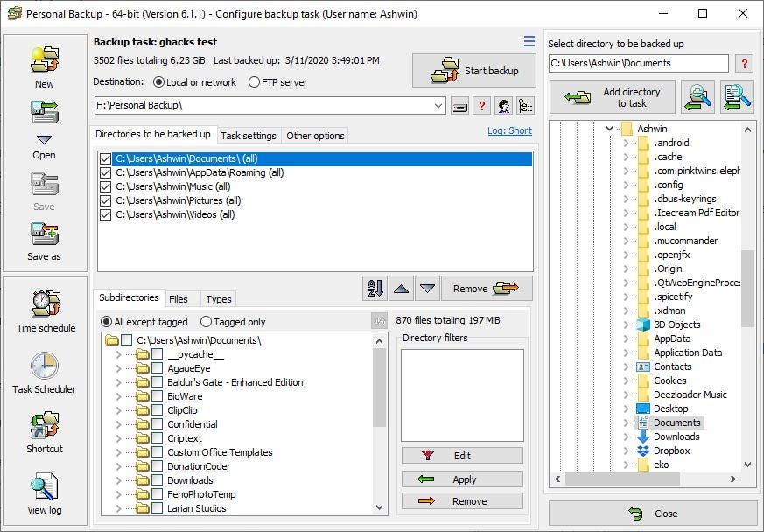Viewport: 764px width, 532px height.
Task: Click the magnifier-with-arrow icon beside Add directory
Action: click(697, 96)
